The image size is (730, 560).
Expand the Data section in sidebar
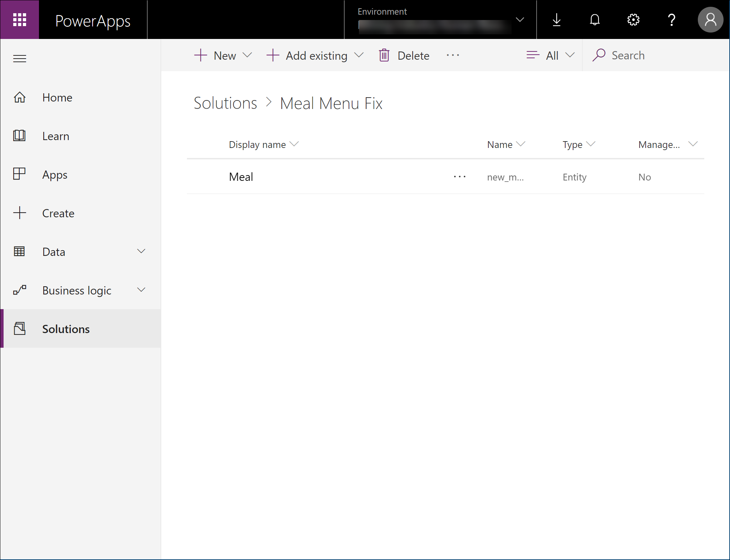coord(80,252)
